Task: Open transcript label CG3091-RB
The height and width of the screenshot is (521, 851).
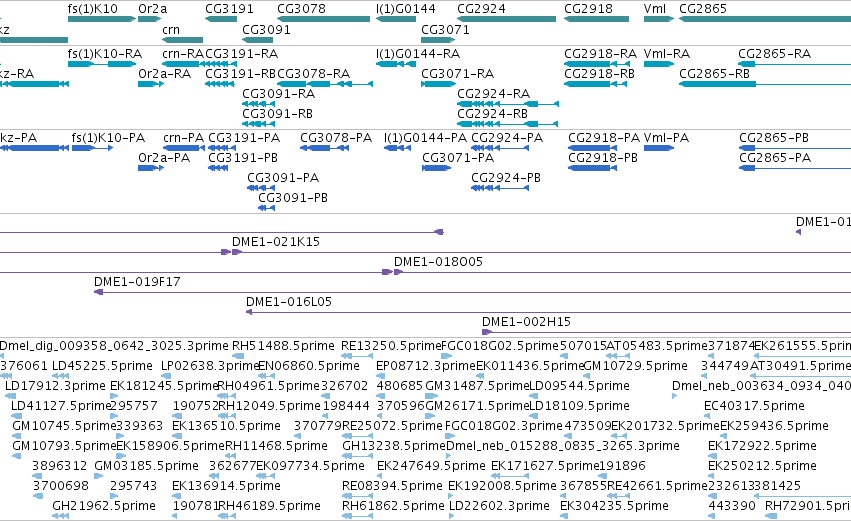Action: pos(277,114)
